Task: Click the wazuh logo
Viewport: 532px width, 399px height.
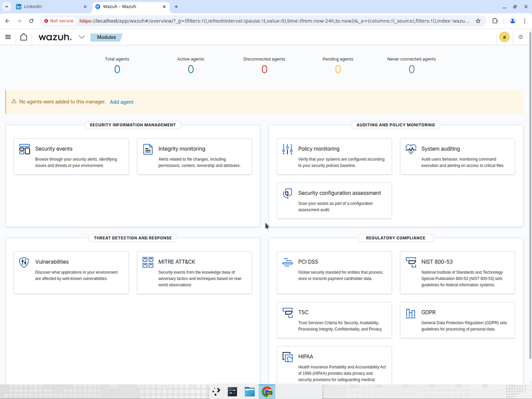Action: coord(55,37)
